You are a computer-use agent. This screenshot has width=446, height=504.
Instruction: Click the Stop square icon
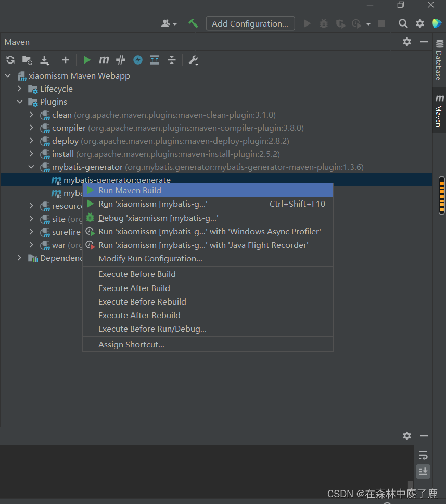point(381,23)
